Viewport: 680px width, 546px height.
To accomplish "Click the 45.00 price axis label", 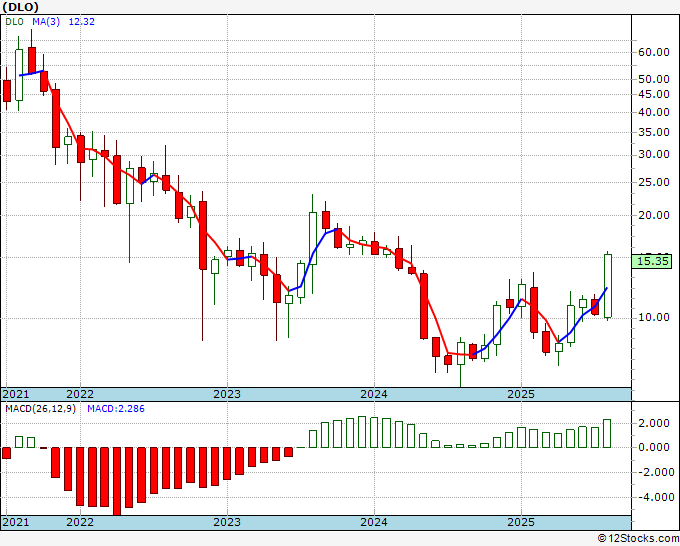I will [654, 94].
